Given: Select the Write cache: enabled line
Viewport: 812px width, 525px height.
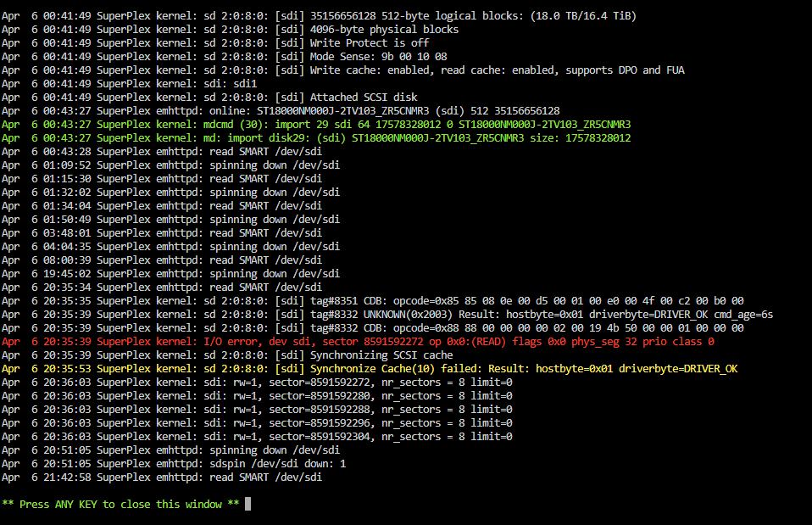Looking at the screenshot, I should coord(342,70).
